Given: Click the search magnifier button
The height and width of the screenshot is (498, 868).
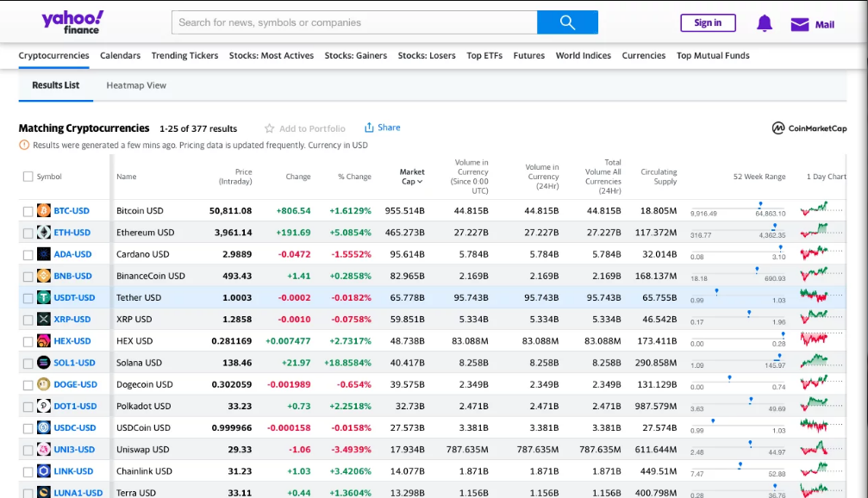Looking at the screenshot, I should 568,22.
